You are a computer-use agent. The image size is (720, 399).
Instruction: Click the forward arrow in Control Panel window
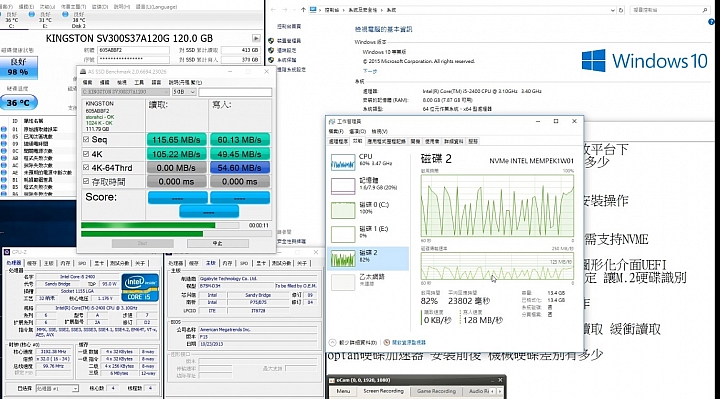point(286,10)
